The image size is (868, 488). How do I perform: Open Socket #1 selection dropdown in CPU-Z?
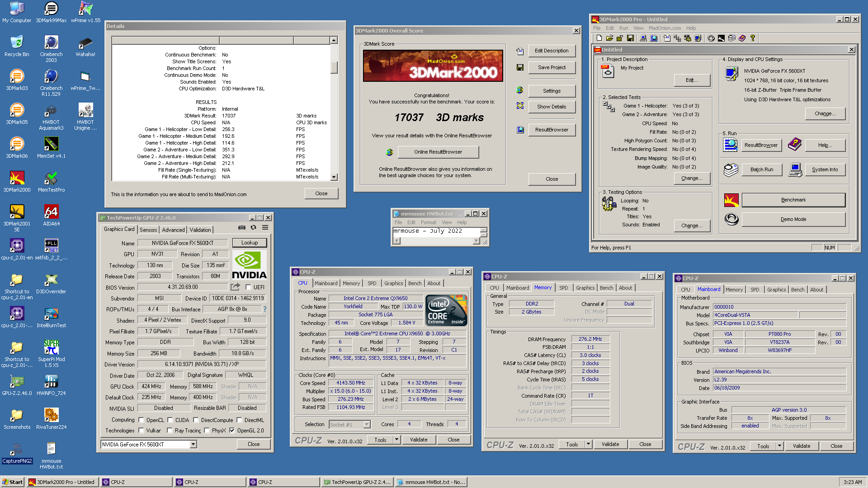coord(367,424)
